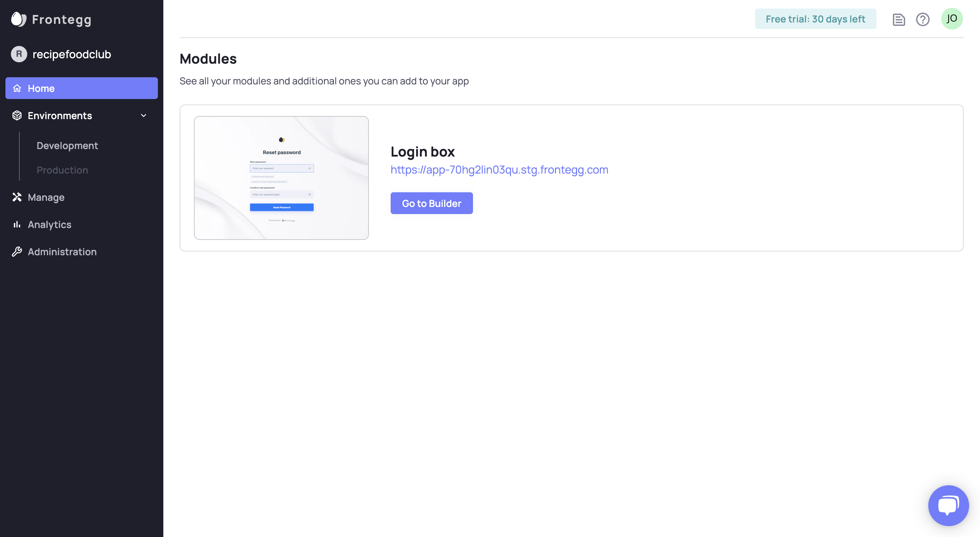Select the Development environment
This screenshot has height=537, width=980.
click(67, 145)
